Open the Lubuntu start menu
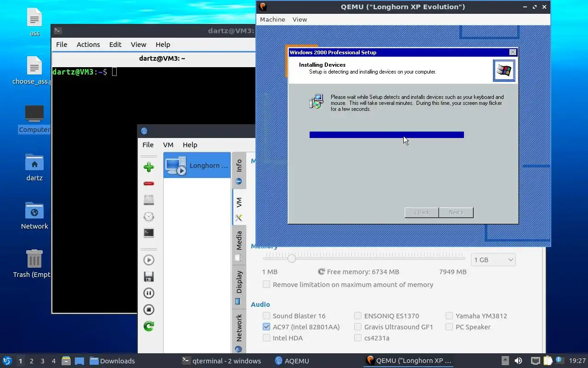The height and width of the screenshot is (368, 588). [7, 361]
